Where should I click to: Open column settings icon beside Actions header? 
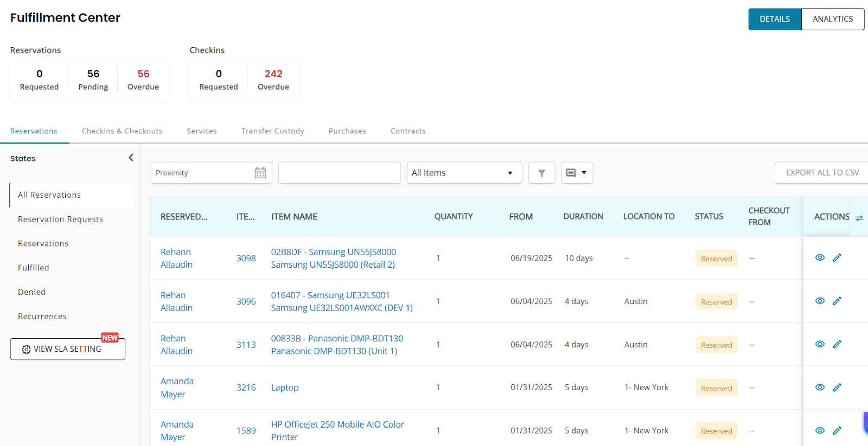[859, 218]
